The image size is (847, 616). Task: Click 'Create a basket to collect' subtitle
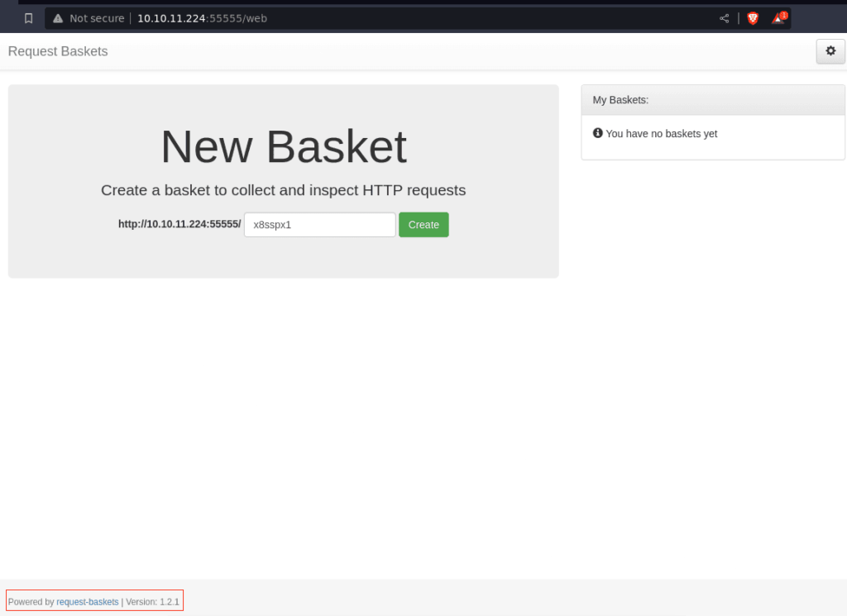pyautogui.click(x=284, y=190)
